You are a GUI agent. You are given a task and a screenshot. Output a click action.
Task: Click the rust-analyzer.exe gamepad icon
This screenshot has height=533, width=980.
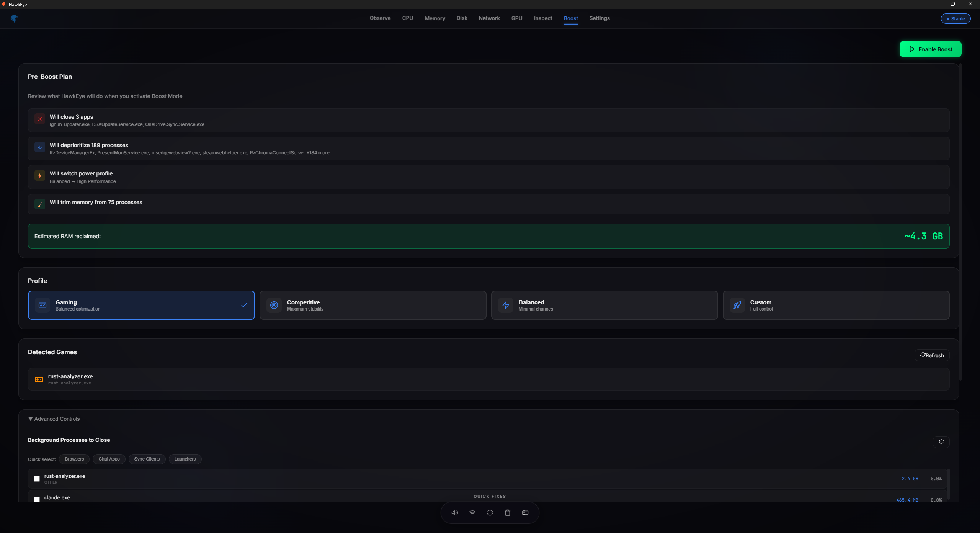point(39,379)
